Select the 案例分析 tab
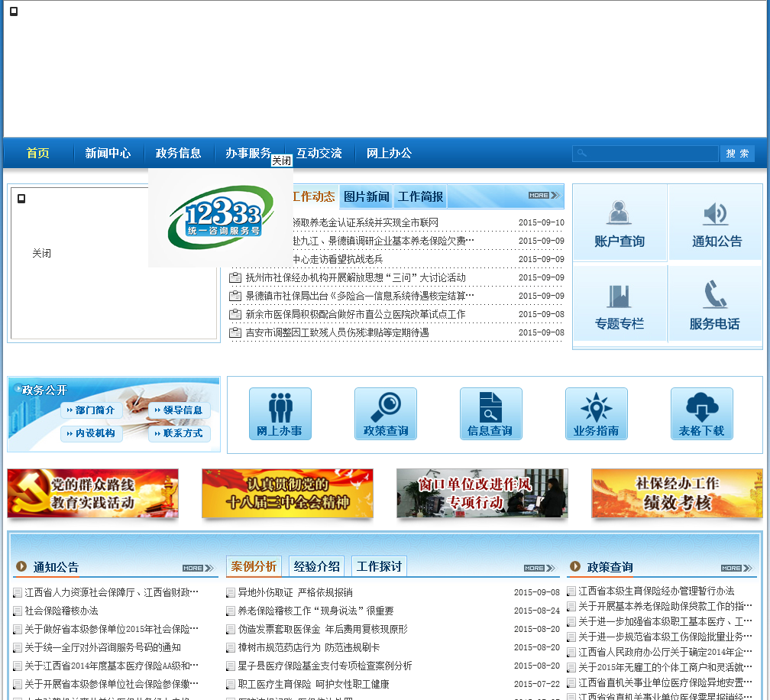 pos(254,566)
